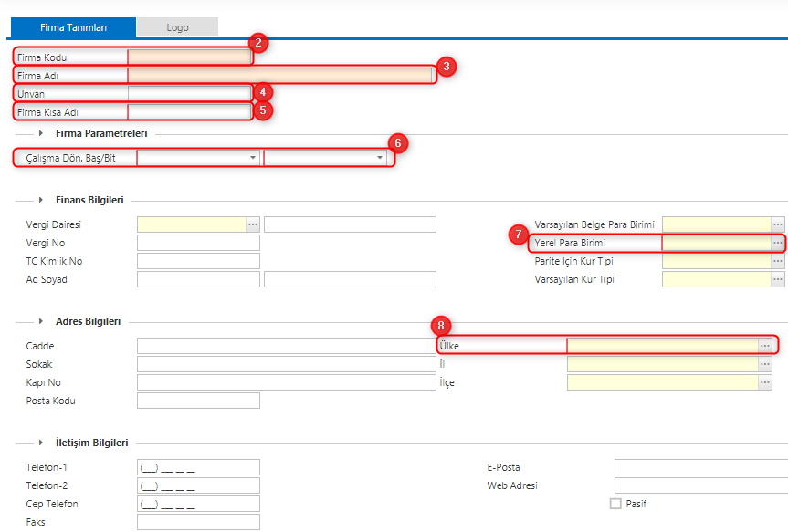
Task: Switch to the Logo tab
Action: (x=176, y=26)
